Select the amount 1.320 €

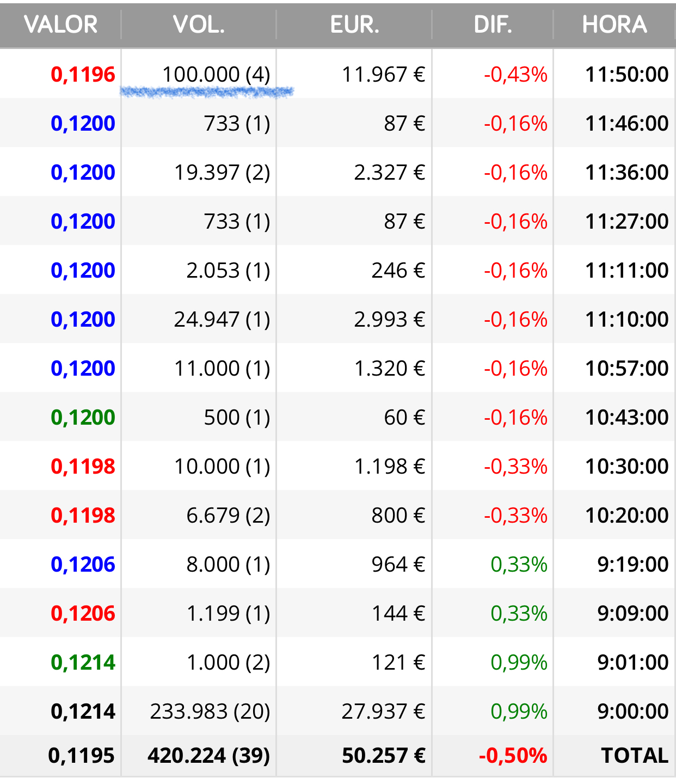[x=389, y=369]
